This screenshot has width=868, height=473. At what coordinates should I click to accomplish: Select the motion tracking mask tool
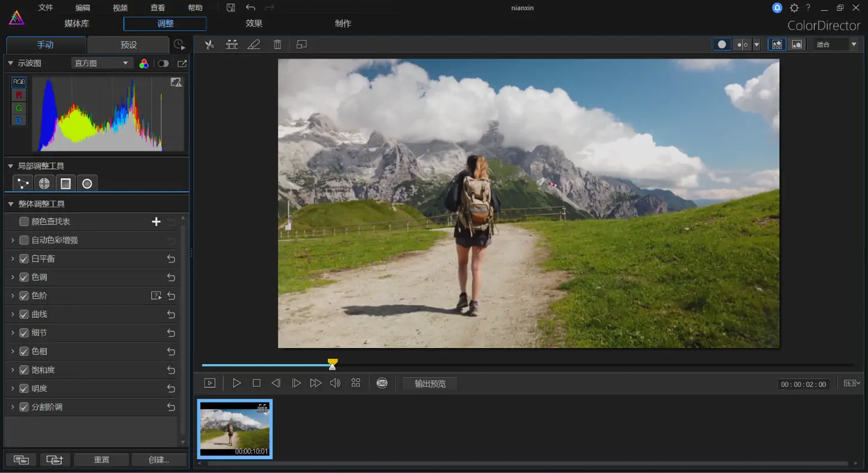22,183
